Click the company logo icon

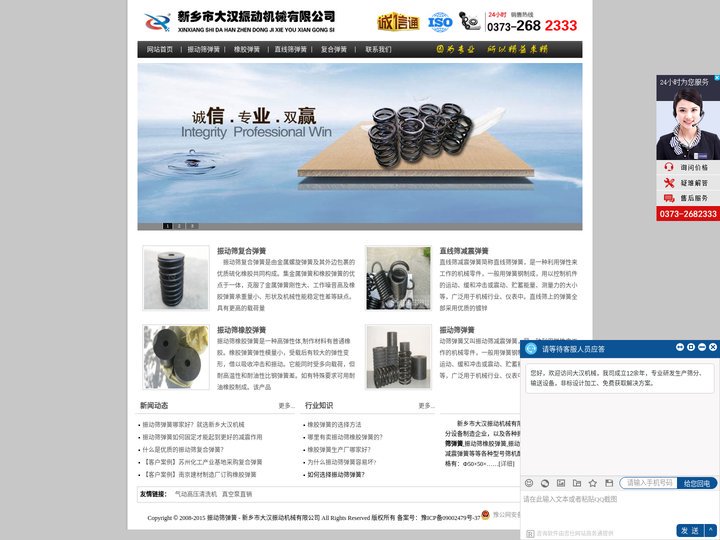point(158,22)
